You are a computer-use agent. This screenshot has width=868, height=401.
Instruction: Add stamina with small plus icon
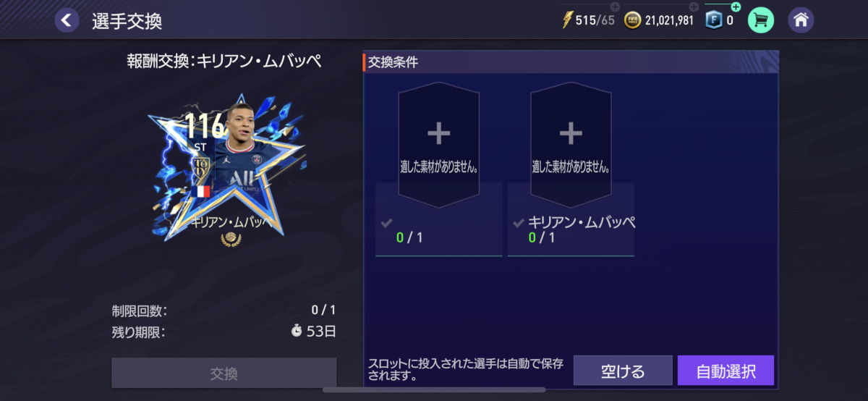pyautogui.click(x=615, y=7)
